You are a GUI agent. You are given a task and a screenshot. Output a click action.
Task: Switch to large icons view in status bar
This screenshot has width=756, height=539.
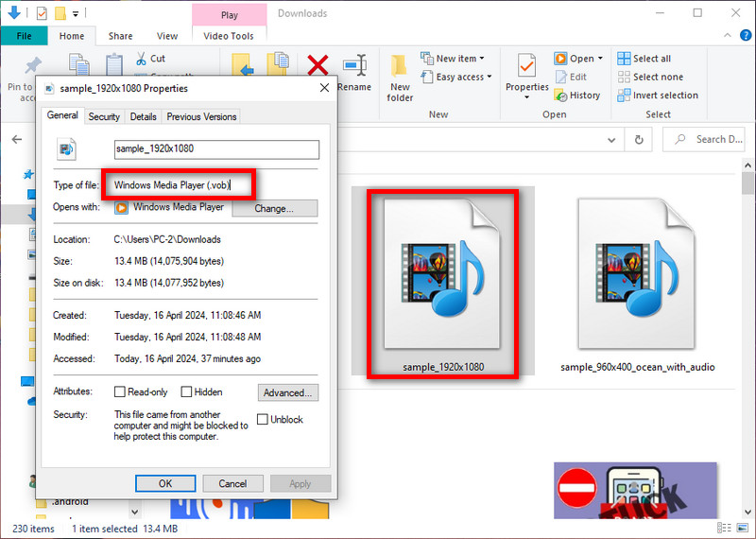click(743, 528)
